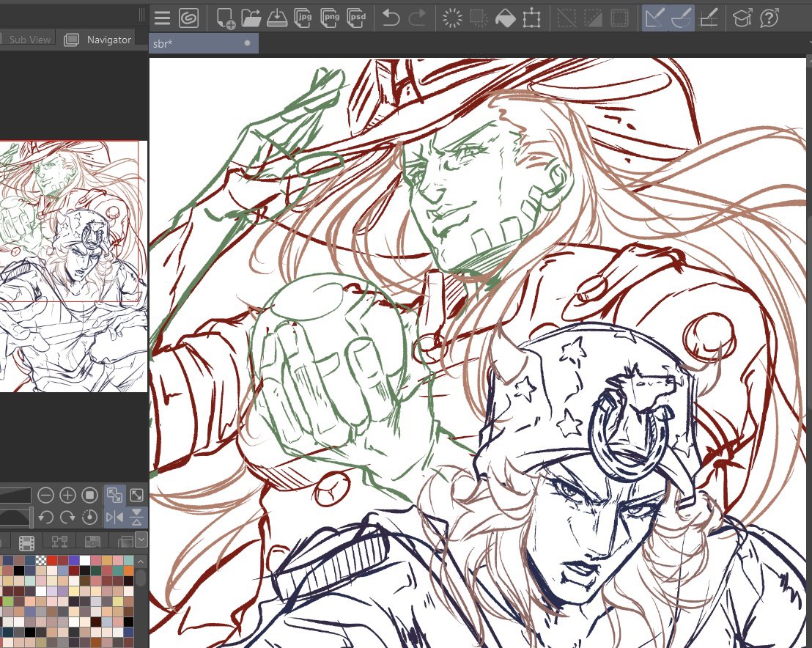812x648 pixels.
Task: Export the artwork as psd
Action: tap(357, 18)
